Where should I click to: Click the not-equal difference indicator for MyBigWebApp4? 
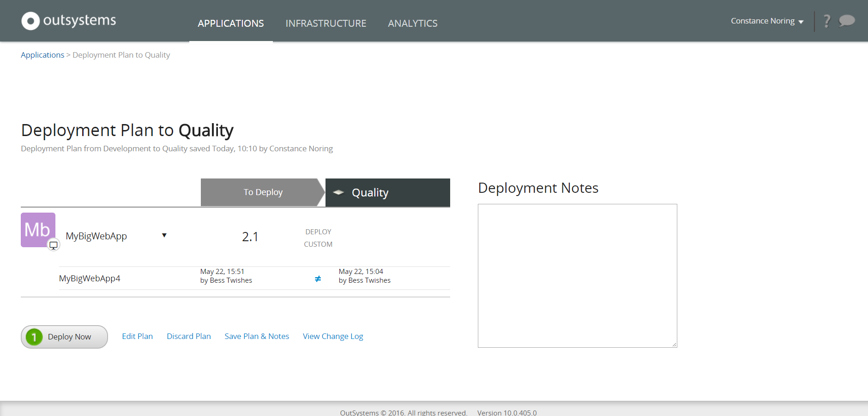click(318, 278)
